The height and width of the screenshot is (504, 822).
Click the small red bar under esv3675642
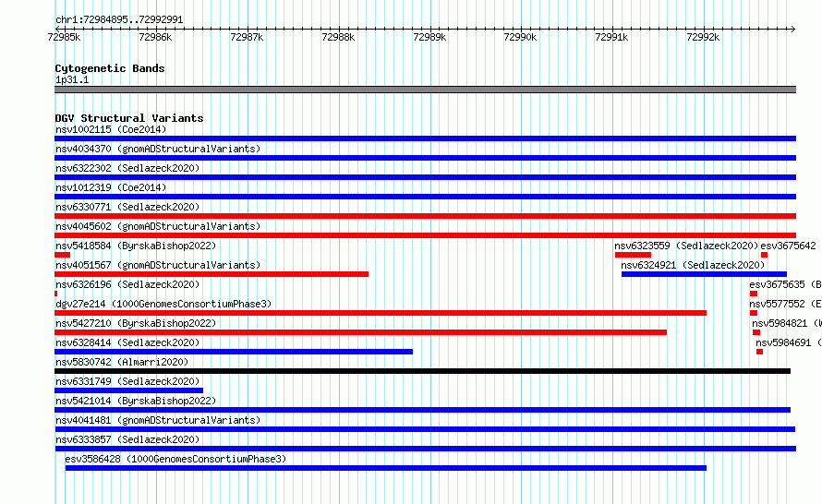[x=765, y=255]
